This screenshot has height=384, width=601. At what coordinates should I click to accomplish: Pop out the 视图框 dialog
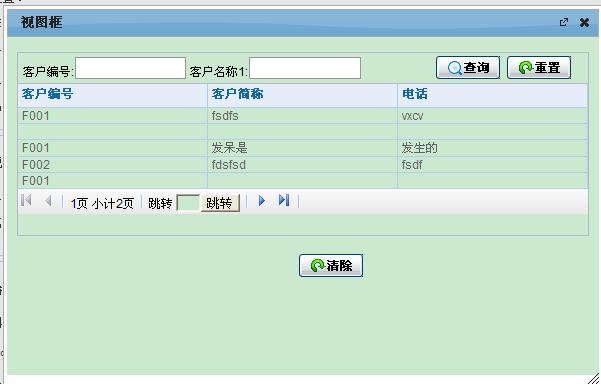pyautogui.click(x=564, y=22)
